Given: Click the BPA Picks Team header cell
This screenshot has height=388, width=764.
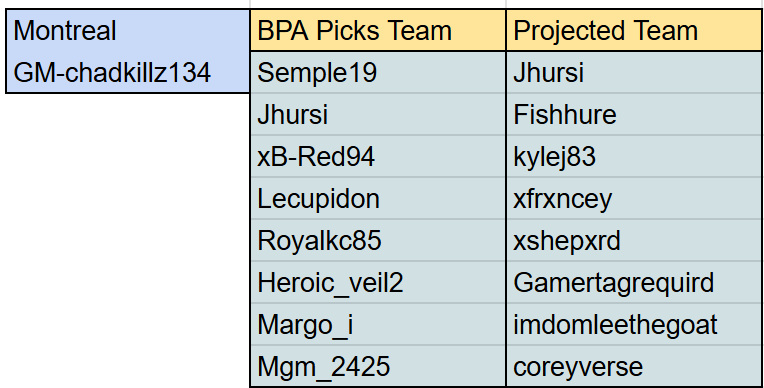Looking at the screenshot, I should click(x=378, y=30).
